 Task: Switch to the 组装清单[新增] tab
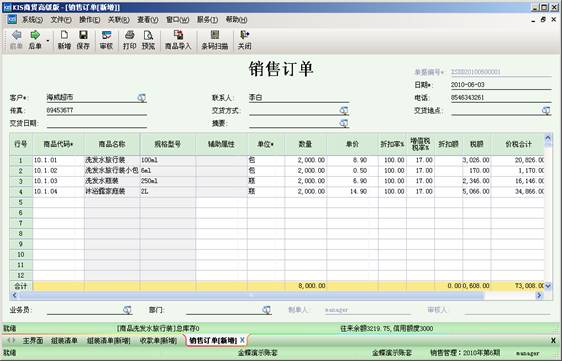point(109,341)
